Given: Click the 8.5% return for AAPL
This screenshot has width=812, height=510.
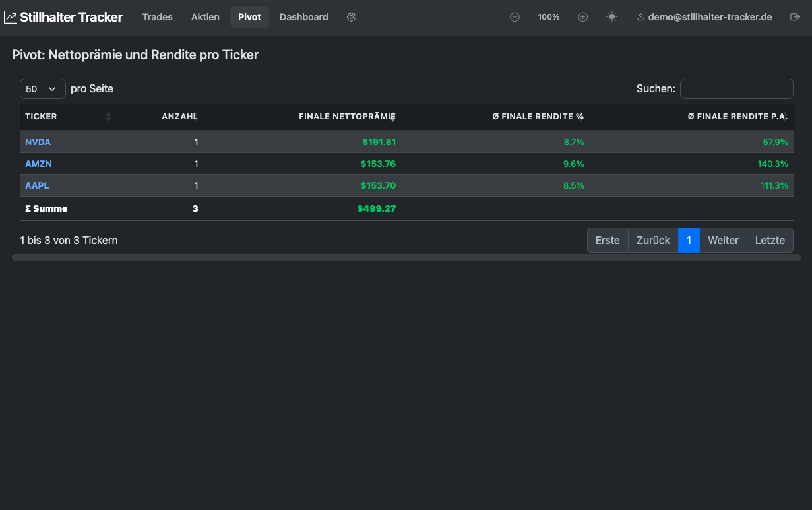Looking at the screenshot, I should pyautogui.click(x=573, y=185).
